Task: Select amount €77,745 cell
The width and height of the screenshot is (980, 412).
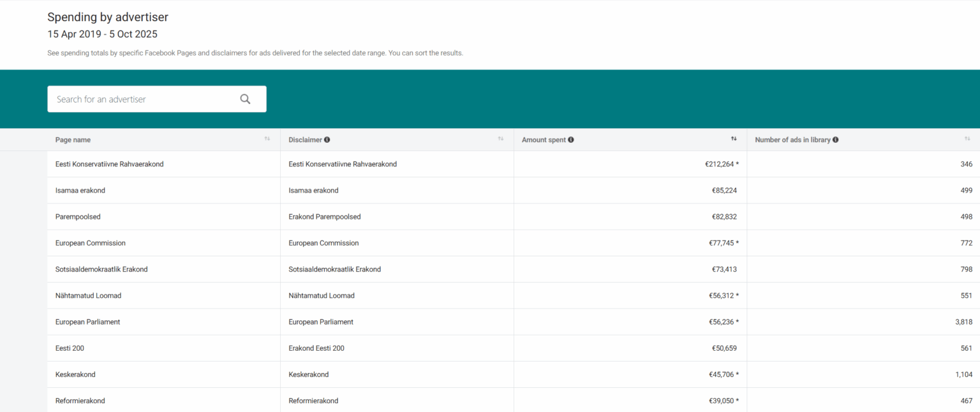Action: click(630, 243)
